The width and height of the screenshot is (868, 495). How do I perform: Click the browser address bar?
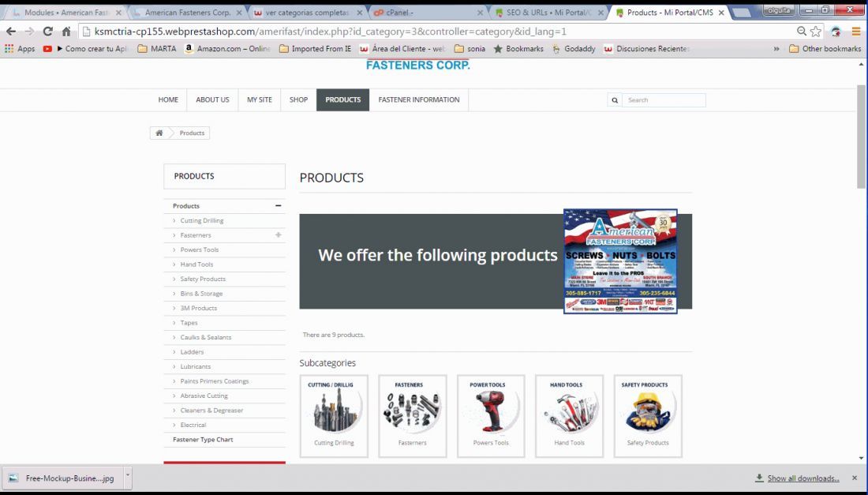click(437, 32)
